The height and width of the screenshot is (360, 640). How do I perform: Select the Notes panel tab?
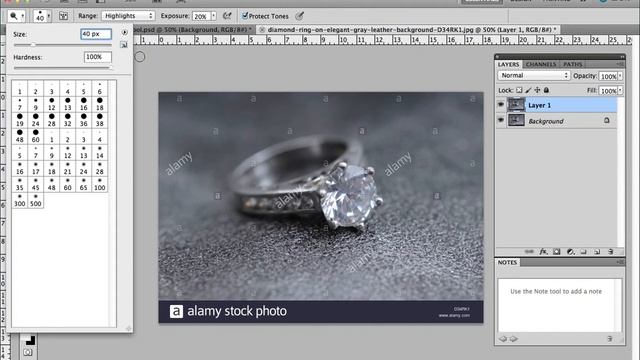(507, 262)
